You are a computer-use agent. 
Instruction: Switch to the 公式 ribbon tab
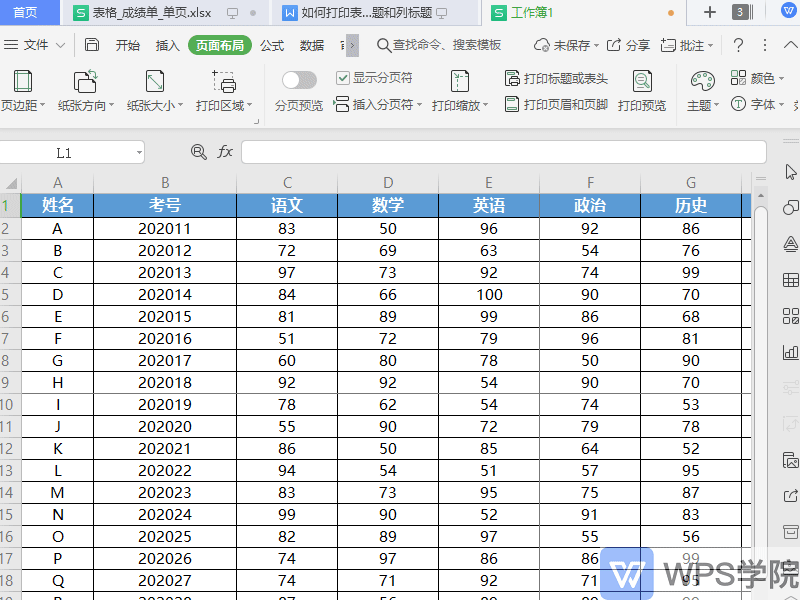(272, 45)
